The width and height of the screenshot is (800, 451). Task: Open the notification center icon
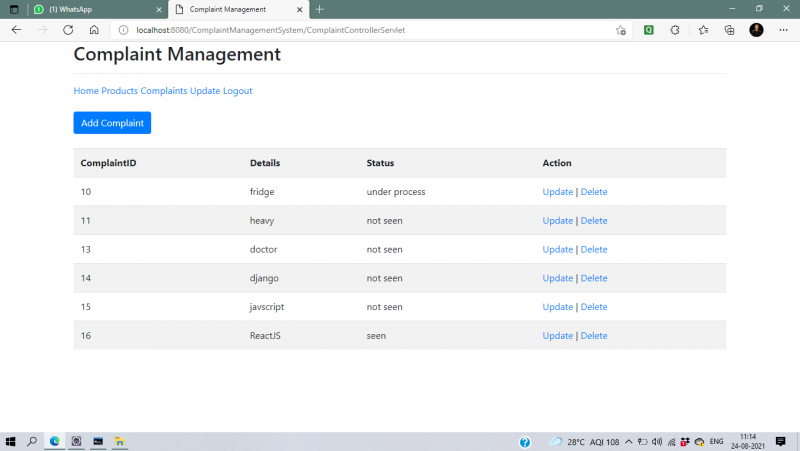click(780, 442)
